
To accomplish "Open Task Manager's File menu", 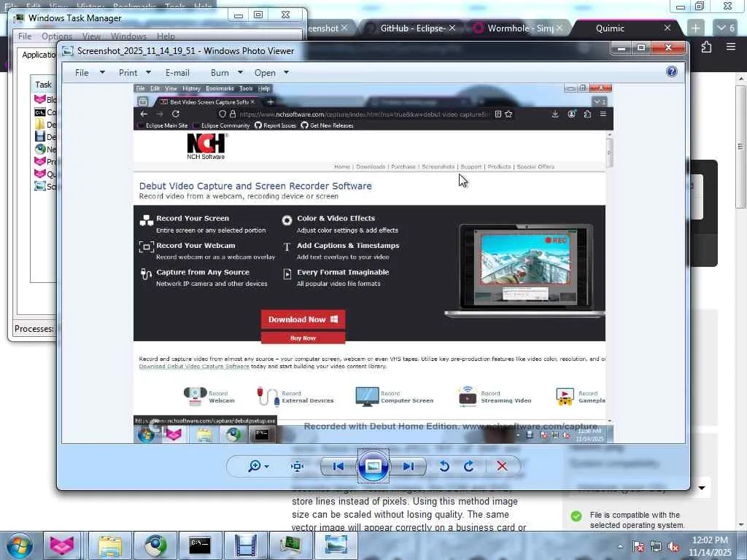I will [x=25, y=36].
